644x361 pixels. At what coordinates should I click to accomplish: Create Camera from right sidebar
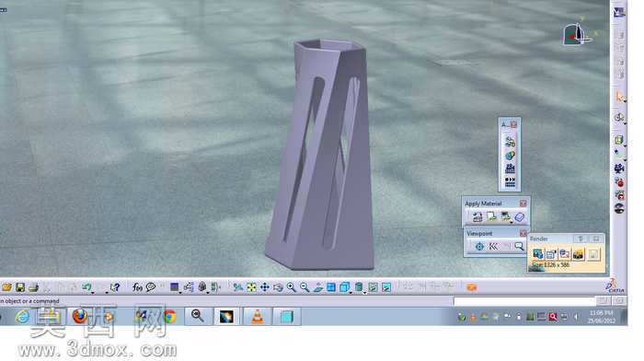point(619,169)
